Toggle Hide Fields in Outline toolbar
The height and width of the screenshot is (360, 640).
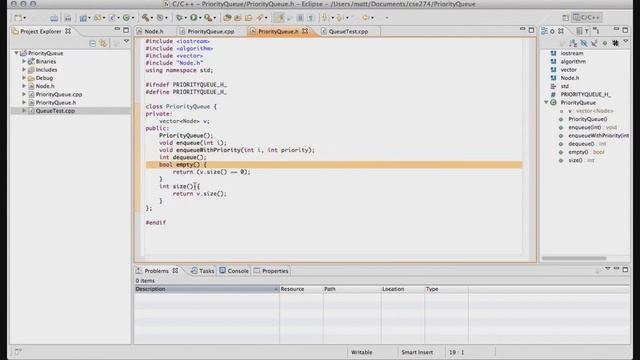pyautogui.click(x=584, y=43)
